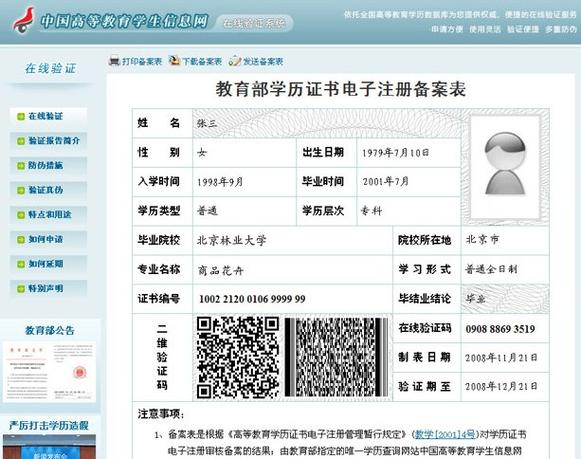Click green bullet icon beside 防伪措施

coord(21,166)
